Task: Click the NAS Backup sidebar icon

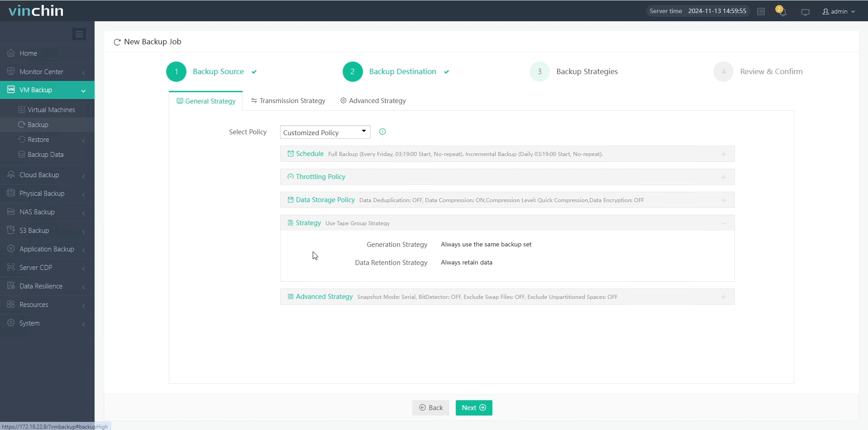Action: pos(11,212)
